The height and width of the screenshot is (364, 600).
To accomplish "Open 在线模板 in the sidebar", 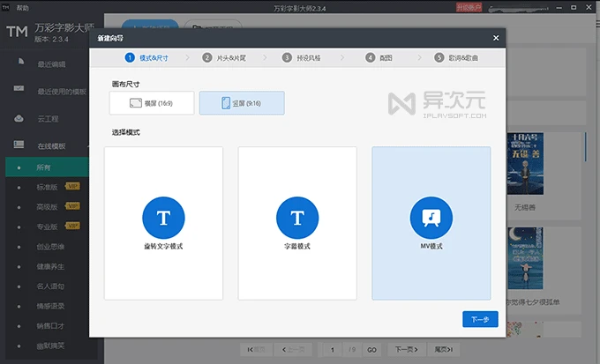I will pos(52,146).
